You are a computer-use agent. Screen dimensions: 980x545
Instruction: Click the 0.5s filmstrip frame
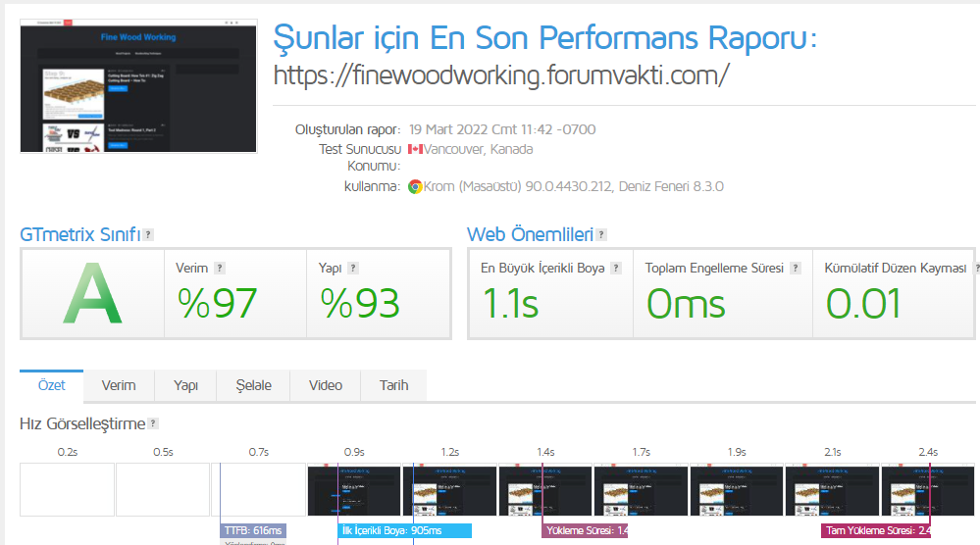point(163,489)
